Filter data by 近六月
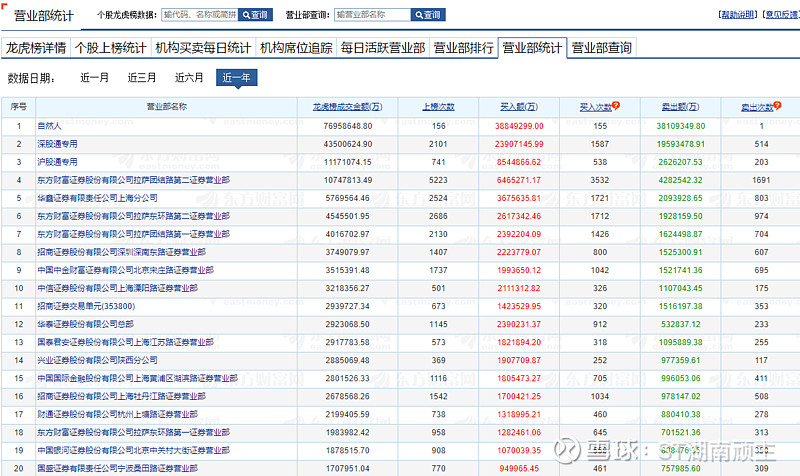Viewport: 800px width, 476px height. (x=189, y=78)
